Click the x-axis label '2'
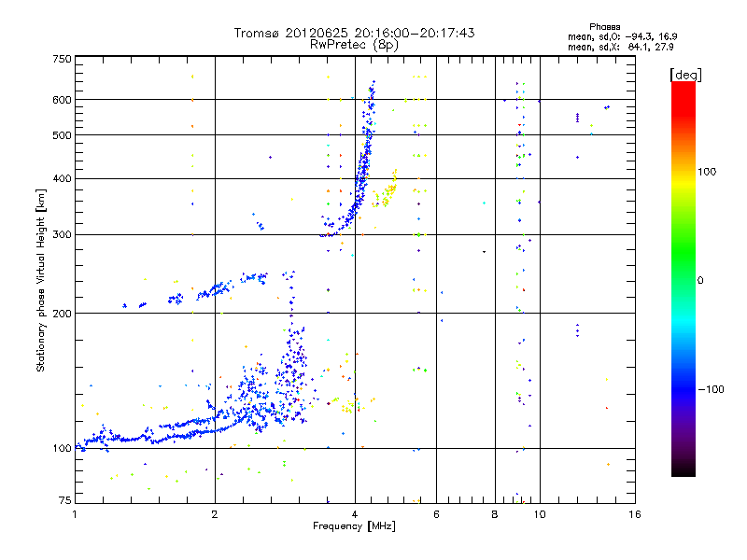747x560 pixels. pyautogui.click(x=215, y=514)
